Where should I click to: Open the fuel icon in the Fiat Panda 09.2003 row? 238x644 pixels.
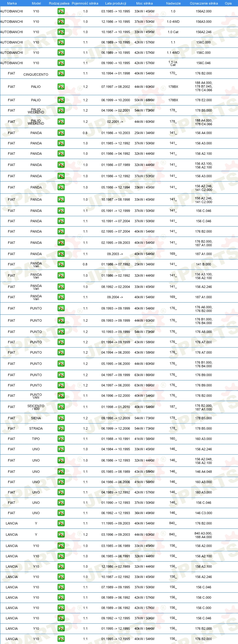coord(61,254)
